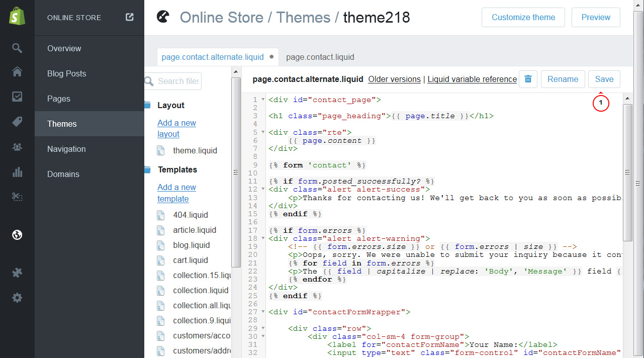Click the file icon next to cart.liquid

pos(161,260)
